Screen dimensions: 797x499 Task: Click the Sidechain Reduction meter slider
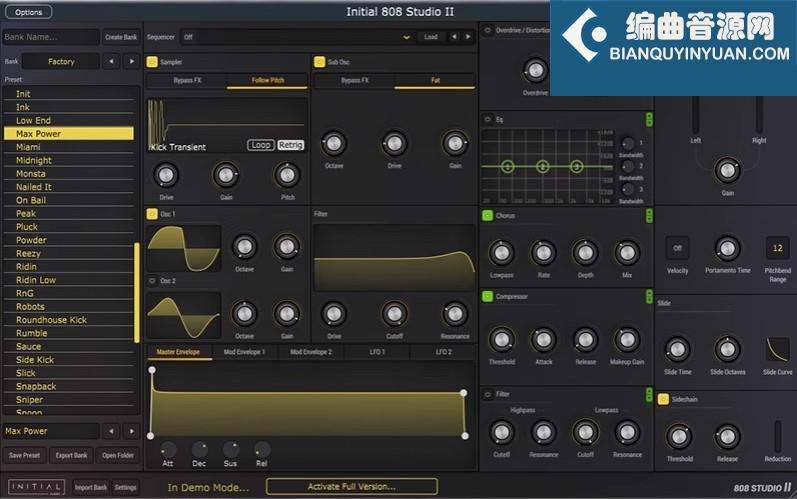click(777, 436)
